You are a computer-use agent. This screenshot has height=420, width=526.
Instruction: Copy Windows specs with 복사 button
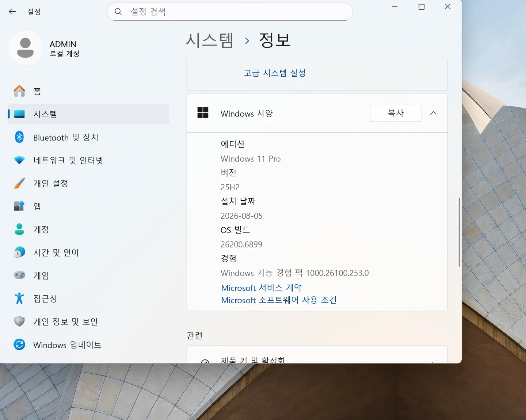(x=396, y=113)
